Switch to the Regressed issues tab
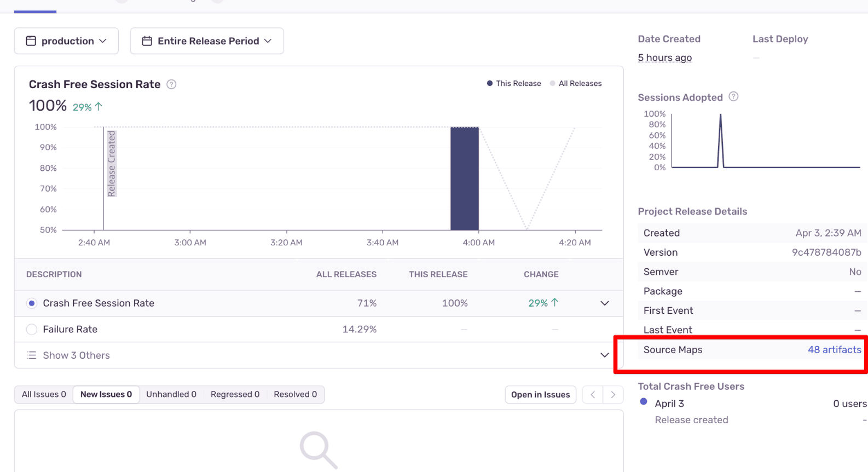Screen dimensions: 868x472 click(x=235, y=394)
